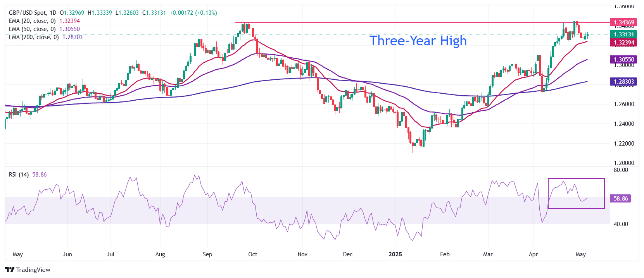Click the 2025 label on time axis
The height and width of the screenshot is (278, 644).
[x=395, y=254]
